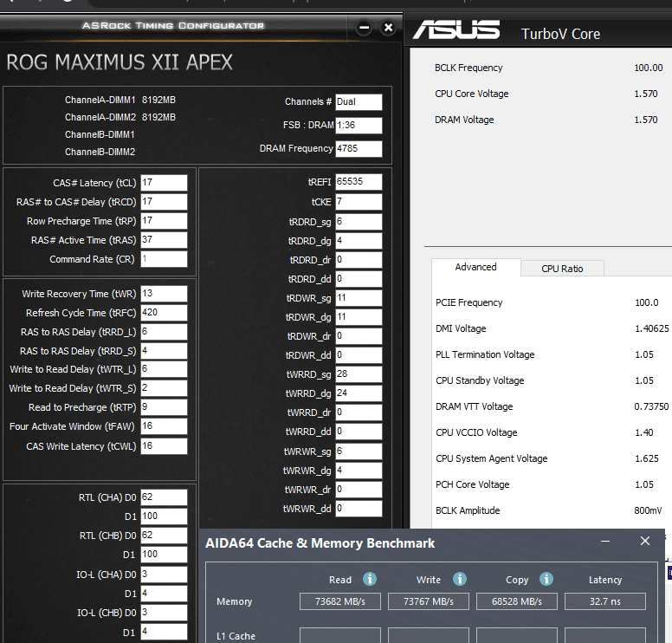
Task: Click the Memory Write result 73767 MB/s
Action: tap(429, 601)
